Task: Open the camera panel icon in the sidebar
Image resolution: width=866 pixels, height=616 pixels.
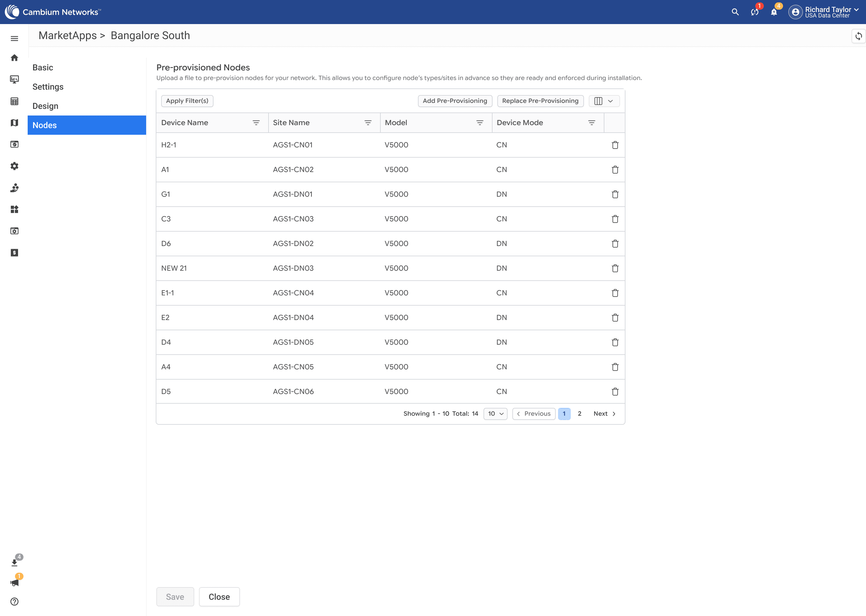Action: pyautogui.click(x=14, y=144)
